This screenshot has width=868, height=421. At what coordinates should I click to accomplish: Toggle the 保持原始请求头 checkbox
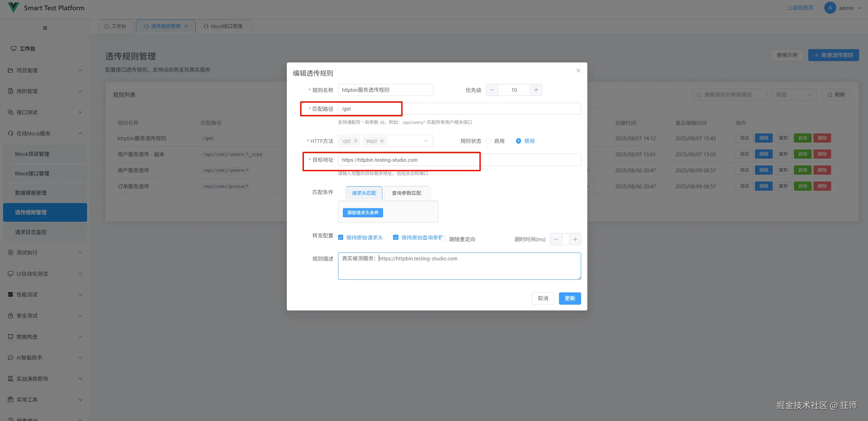click(340, 237)
